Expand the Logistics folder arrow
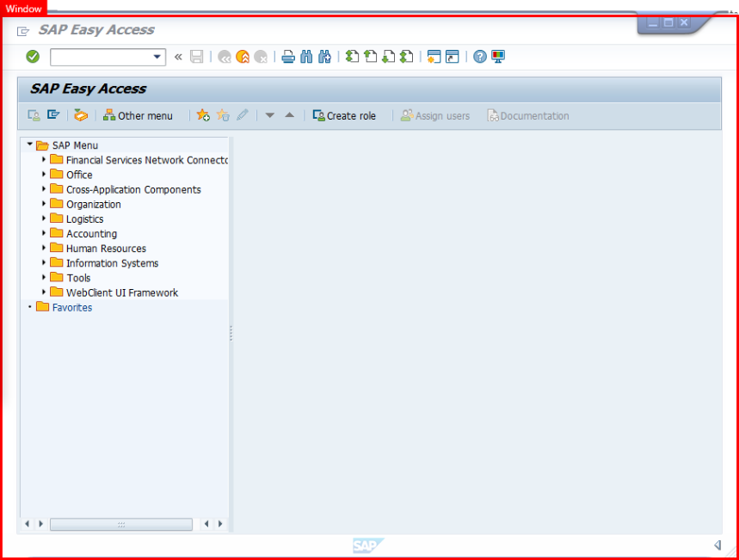This screenshot has width=739, height=560. tap(44, 218)
